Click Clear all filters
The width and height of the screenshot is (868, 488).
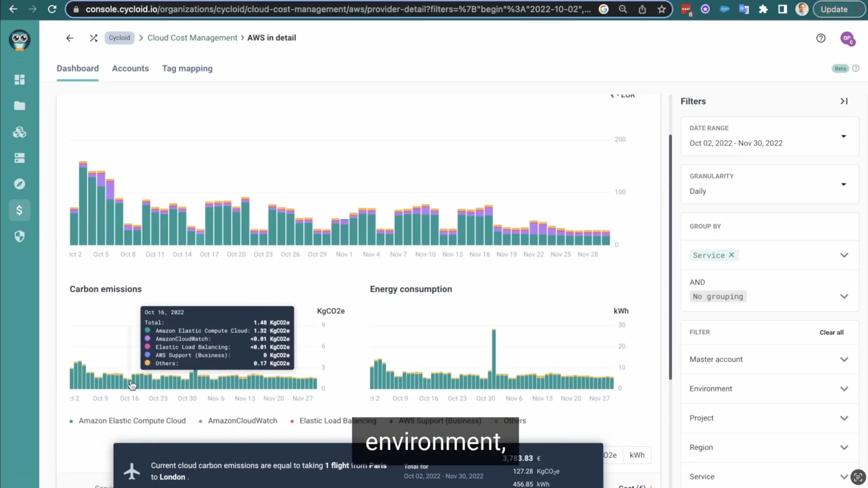[x=831, y=332]
